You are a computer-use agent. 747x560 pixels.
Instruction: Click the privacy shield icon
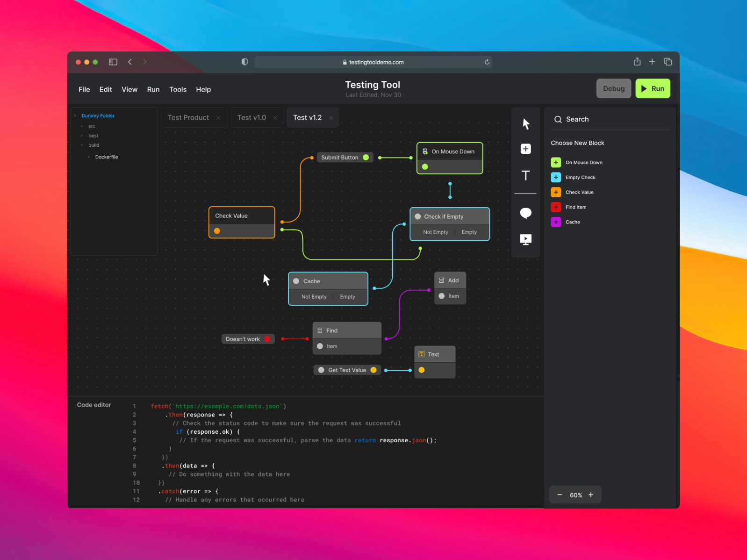(x=244, y=62)
